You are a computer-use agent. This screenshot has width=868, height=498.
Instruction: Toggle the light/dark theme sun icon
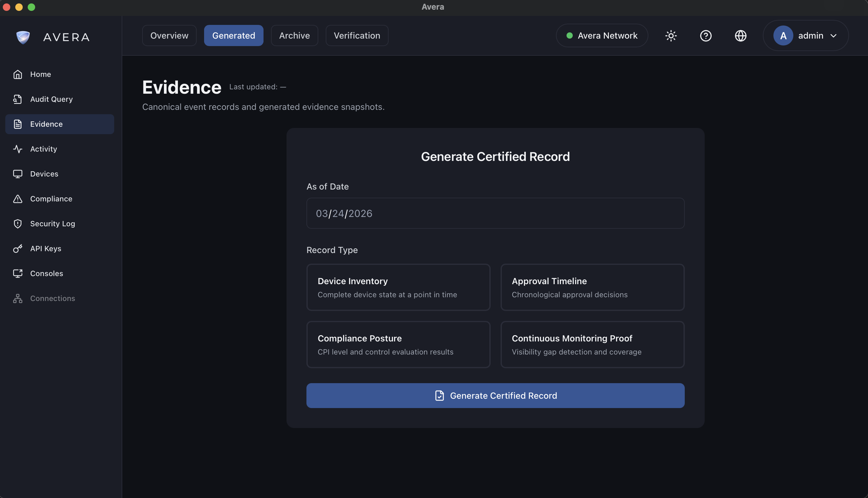pyautogui.click(x=670, y=35)
